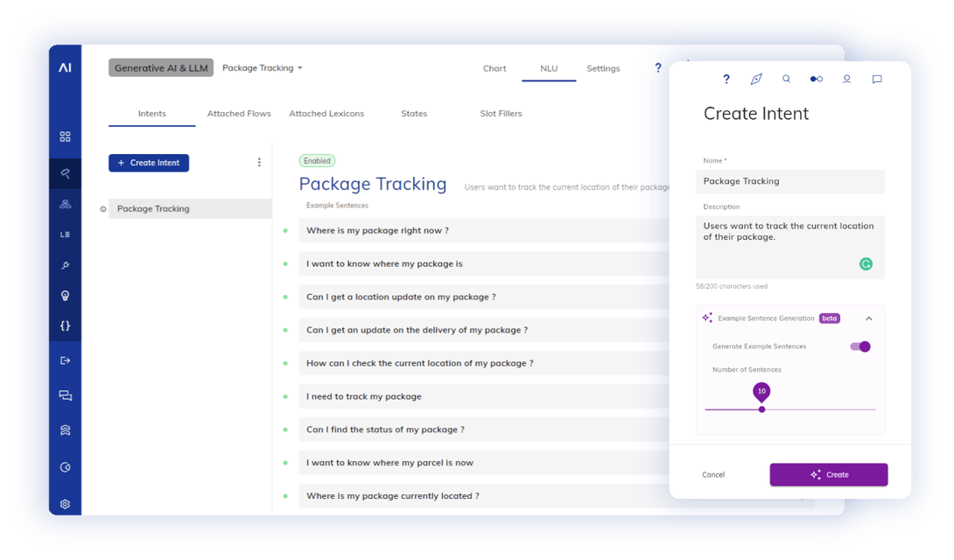Go to the Slot Fillers tab
This screenshot has width=954, height=560.
pyautogui.click(x=501, y=114)
